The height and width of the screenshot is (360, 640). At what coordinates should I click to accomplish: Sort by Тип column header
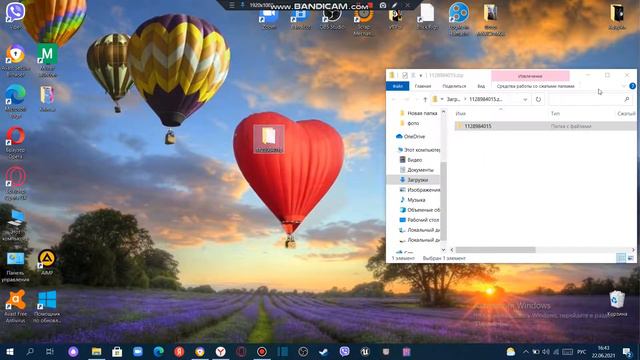tap(555, 113)
